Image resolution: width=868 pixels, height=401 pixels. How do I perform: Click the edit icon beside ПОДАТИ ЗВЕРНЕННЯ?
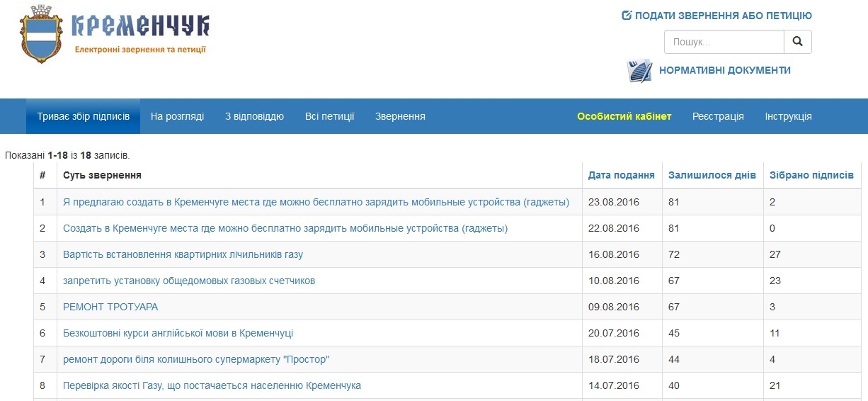(x=627, y=16)
